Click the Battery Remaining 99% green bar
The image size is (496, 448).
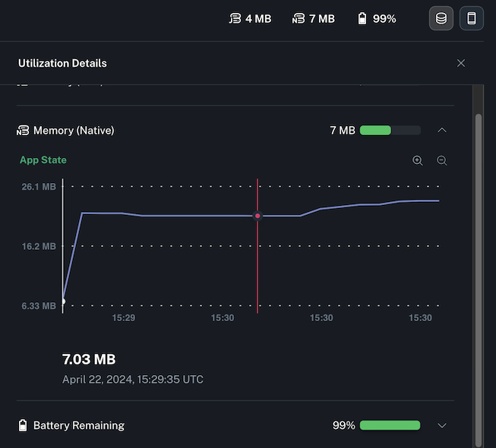pyautogui.click(x=390, y=425)
